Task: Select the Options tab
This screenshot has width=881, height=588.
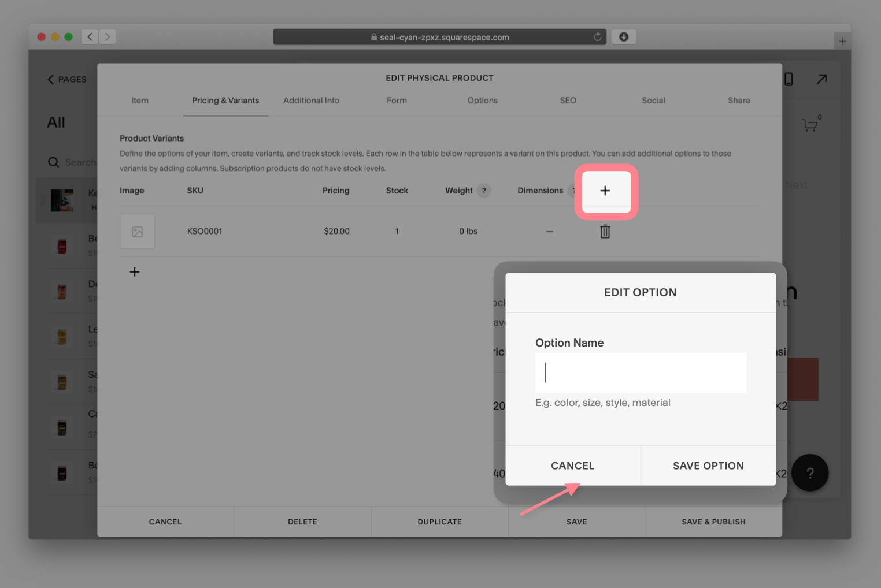Action: point(482,101)
